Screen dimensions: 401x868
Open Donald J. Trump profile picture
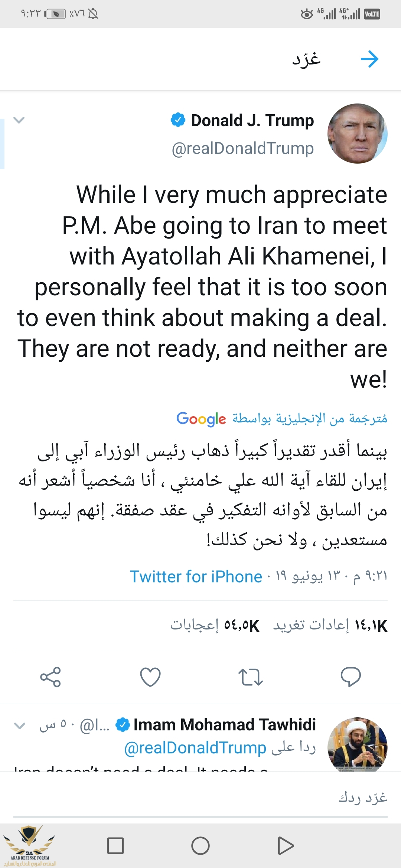357,134
